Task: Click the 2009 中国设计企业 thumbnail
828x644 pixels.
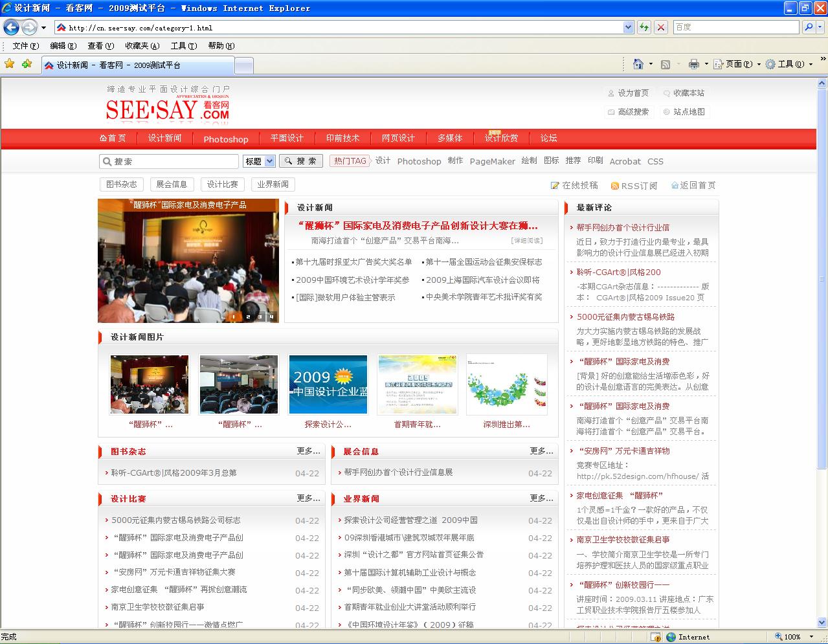Action: 328,384
